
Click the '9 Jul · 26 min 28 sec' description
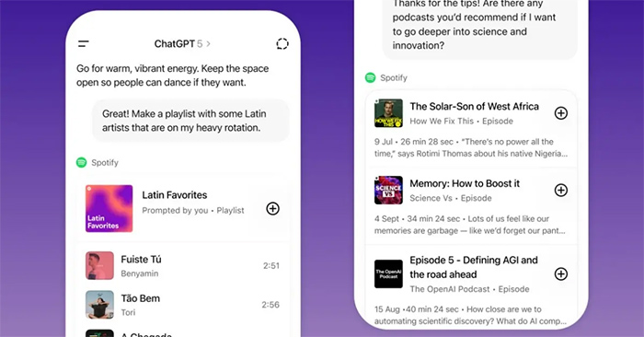(471, 147)
